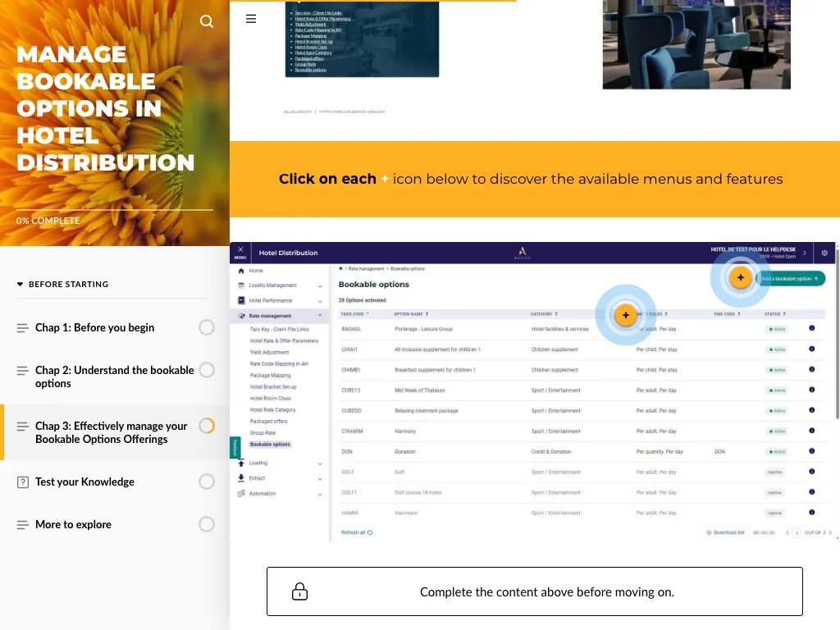The width and height of the screenshot is (840, 630).
Task: Collapse the Rate management chevron
Action: [x=320, y=316]
